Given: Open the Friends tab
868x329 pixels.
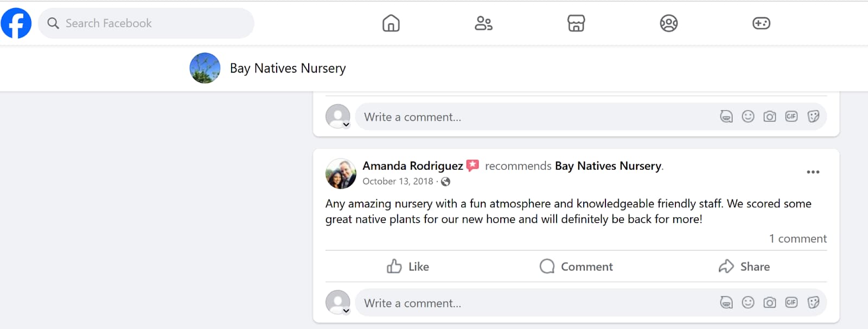Looking at the screenshot, I should 483,23.
